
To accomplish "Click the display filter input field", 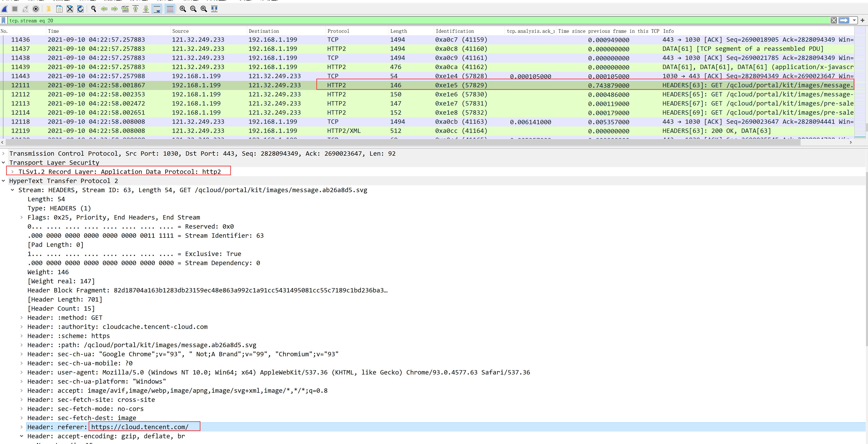I will (x=418, y=21).
